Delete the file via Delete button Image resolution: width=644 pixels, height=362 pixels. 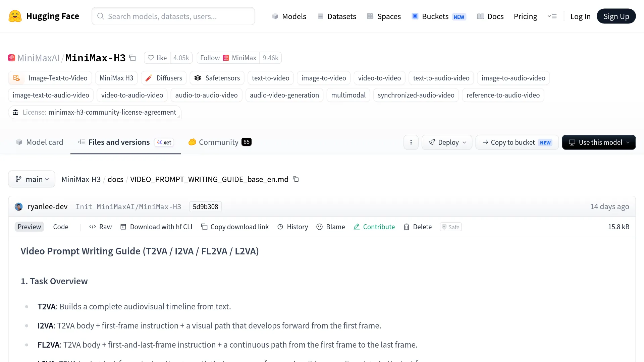[418, 227]
